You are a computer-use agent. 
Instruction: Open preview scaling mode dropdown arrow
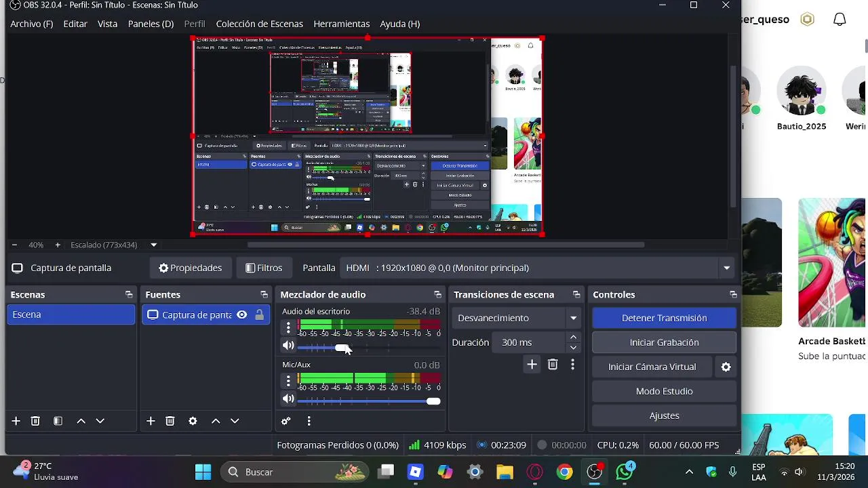tap(154, 245)
